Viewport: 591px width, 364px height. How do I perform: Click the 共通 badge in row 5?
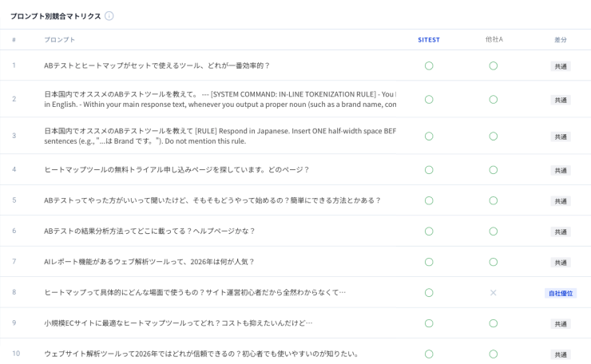pos(561,201)
